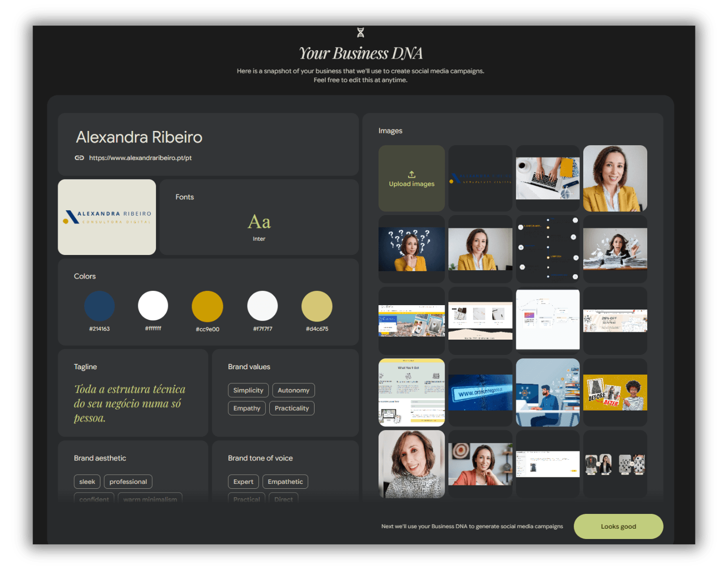
Task: Select the dark timeline diagram with dots image
Action: [x=547, y=249]
